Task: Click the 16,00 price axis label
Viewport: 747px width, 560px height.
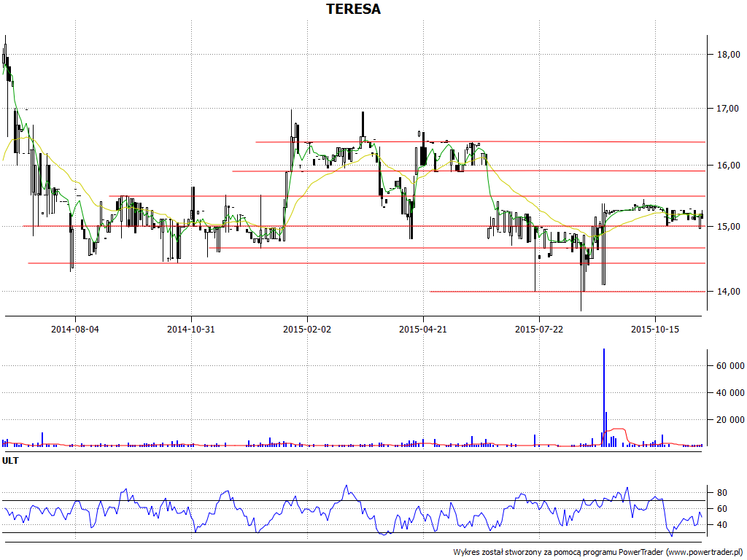Action: tap(729, 166)
